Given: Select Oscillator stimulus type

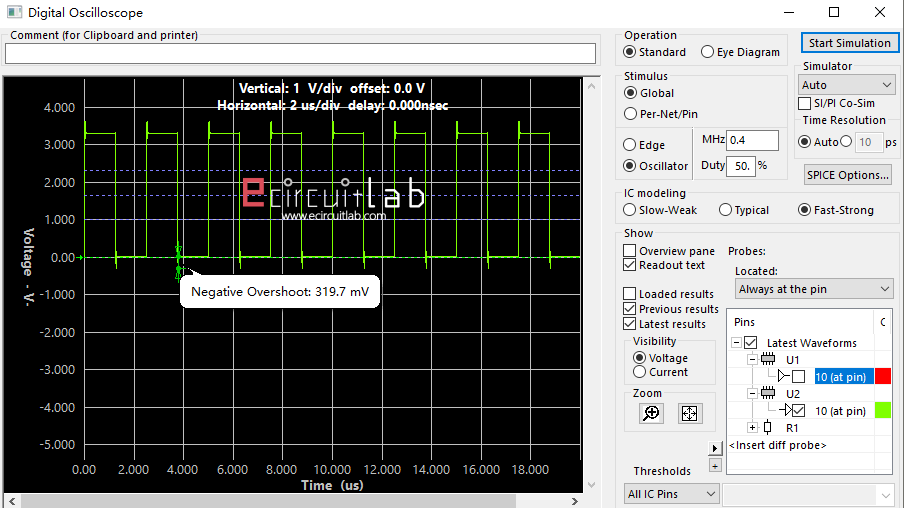Looking at the screenshot, I should 630,166.
